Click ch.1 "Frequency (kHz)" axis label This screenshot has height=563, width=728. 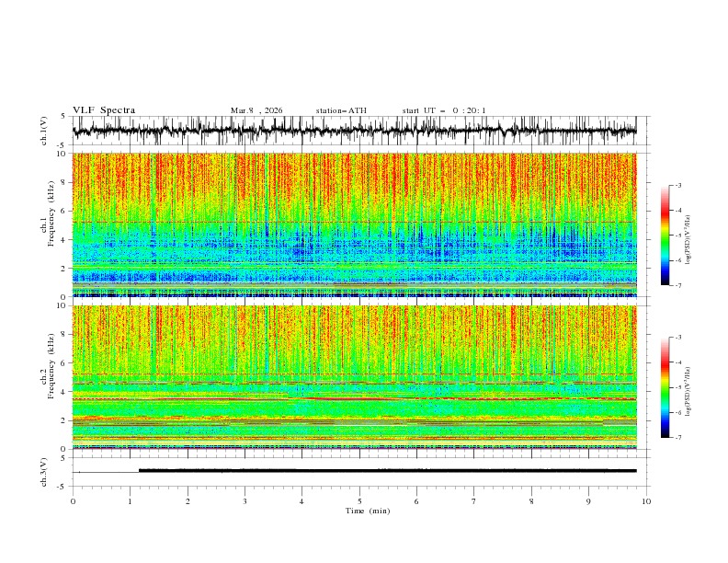pos(51,213)
